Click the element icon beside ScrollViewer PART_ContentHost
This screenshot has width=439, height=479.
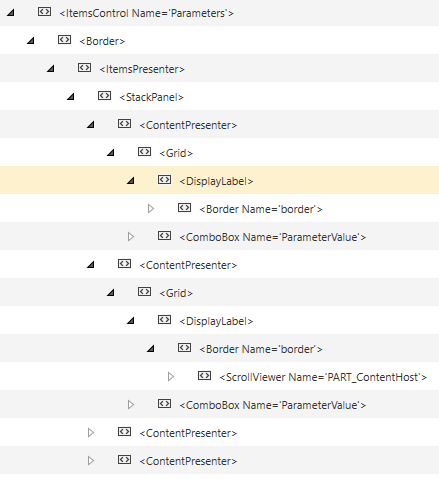click(204, 376)
